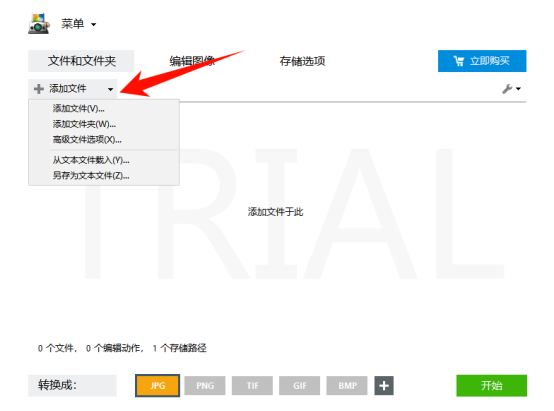Open the wrench settings dropdown
Screen dimensions: 554x411
511,89
